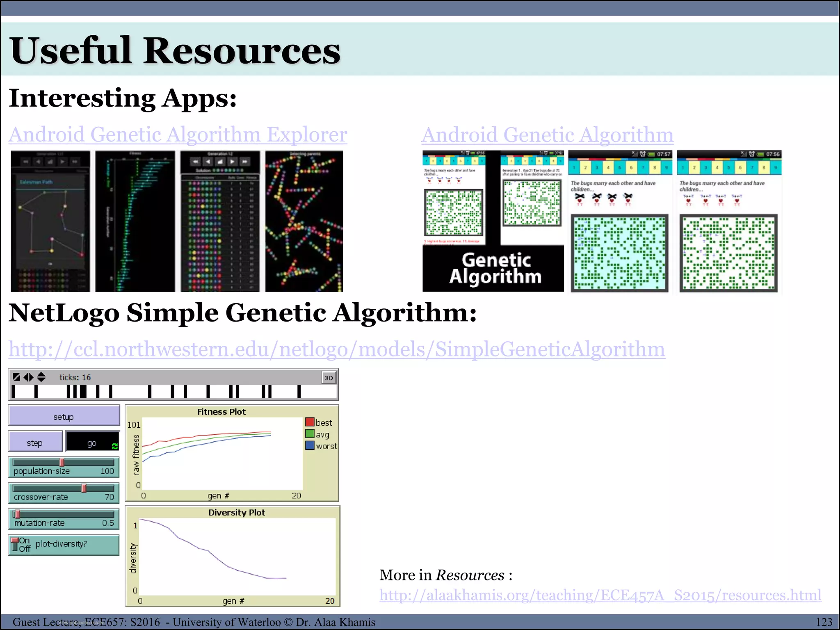
Task: Click the horizontal arrows view icon
Action: (29, 377)
